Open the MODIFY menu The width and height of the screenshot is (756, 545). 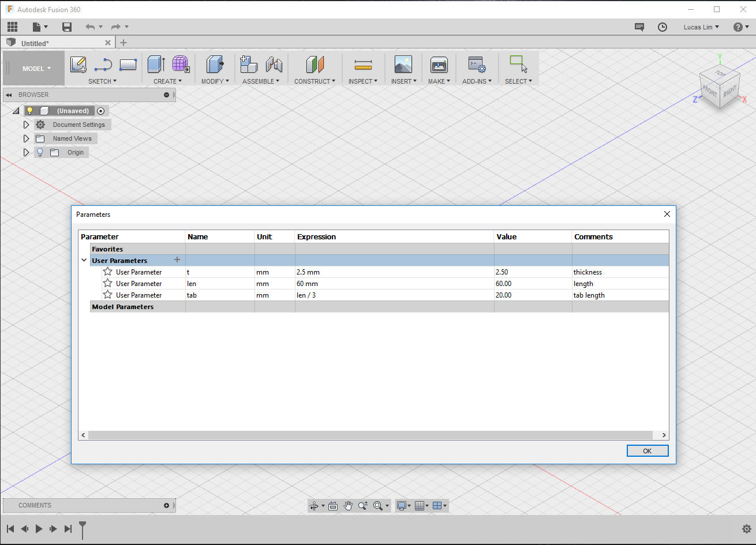tap(215, 81)
